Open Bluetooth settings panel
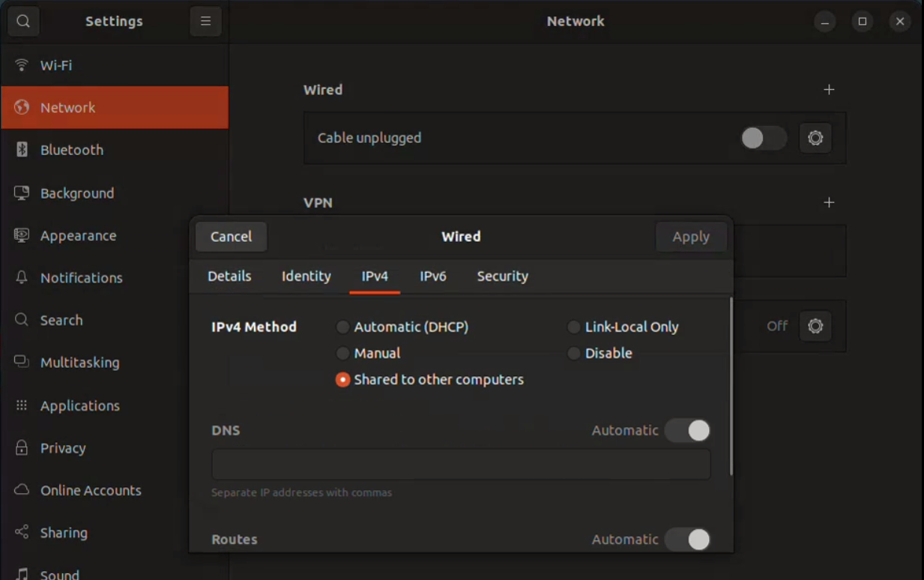This screenshot has height=580, width=924. [x=115, y=149]
